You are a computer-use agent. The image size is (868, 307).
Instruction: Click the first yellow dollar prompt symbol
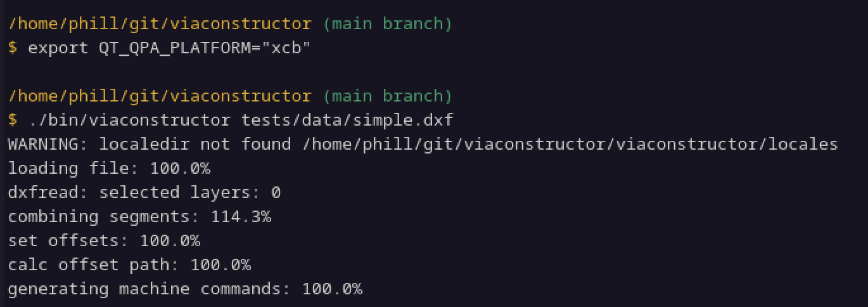pos(13,48)
